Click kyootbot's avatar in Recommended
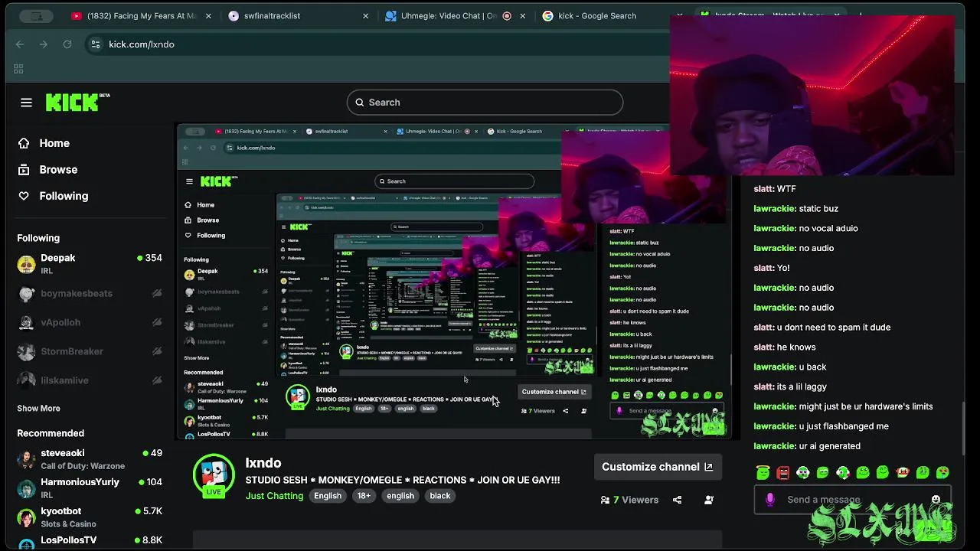980x551 pixels. 26,518
